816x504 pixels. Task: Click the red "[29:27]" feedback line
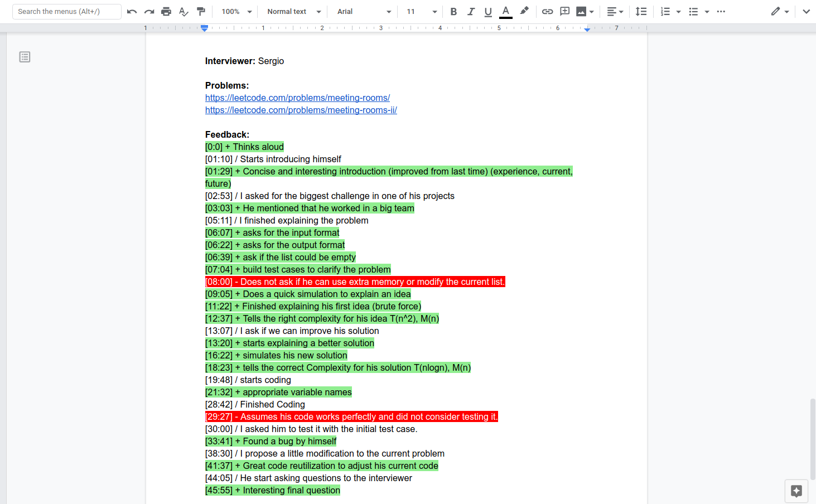(x=351, y=416)
